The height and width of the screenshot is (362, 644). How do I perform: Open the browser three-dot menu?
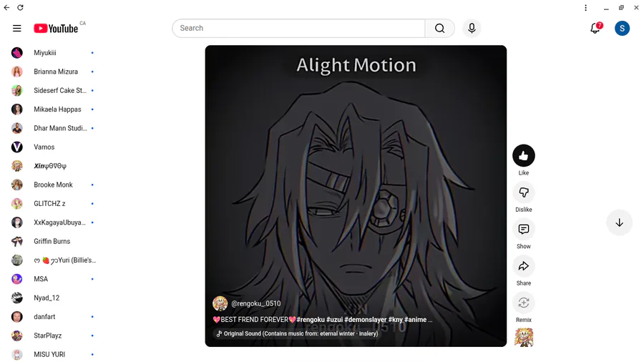tap(585, 8)
